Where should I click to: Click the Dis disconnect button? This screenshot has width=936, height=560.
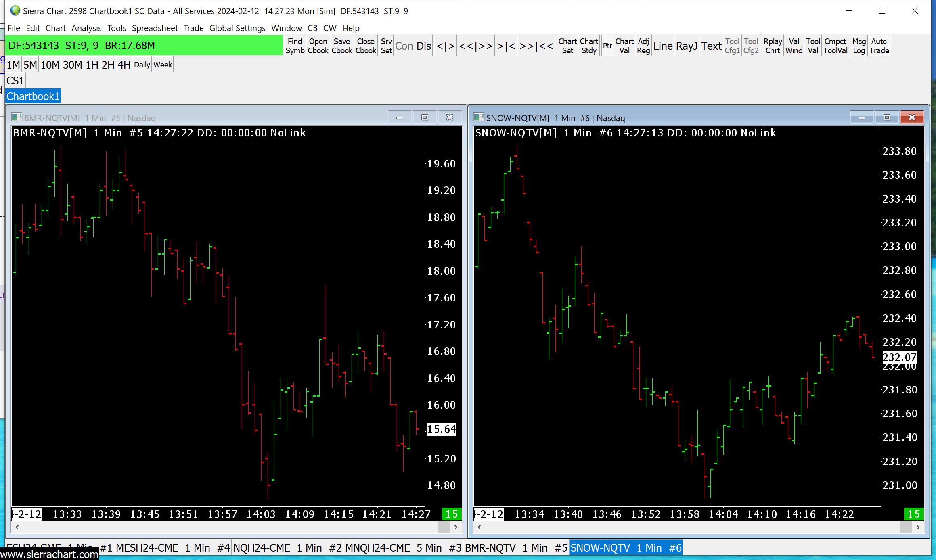click(x=423, y=46)
